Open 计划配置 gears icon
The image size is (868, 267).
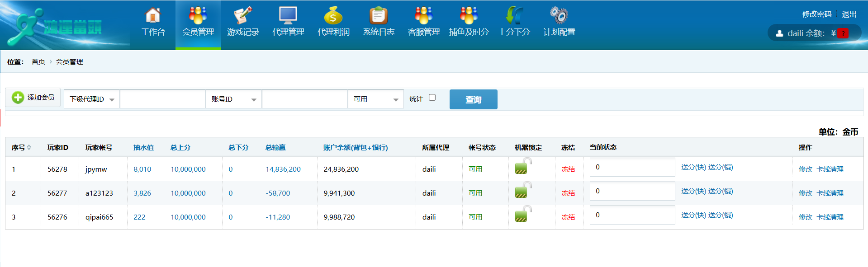[559, 16]
